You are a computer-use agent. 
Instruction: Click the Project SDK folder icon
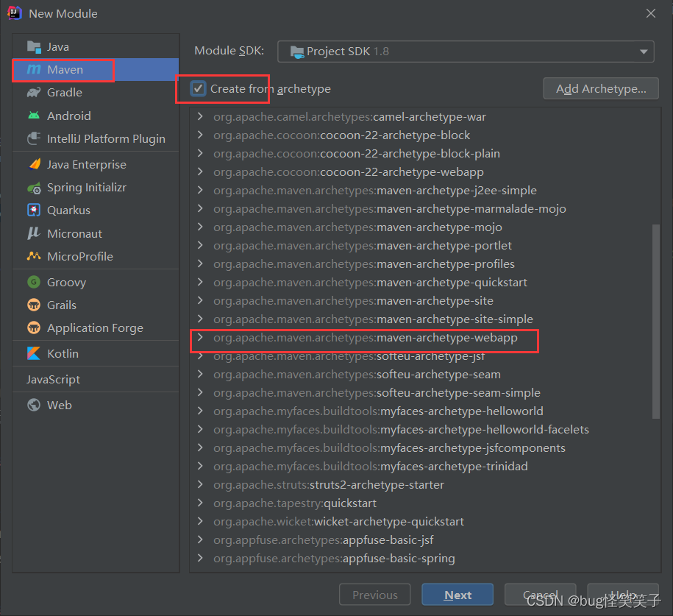(x=297, y=52)
